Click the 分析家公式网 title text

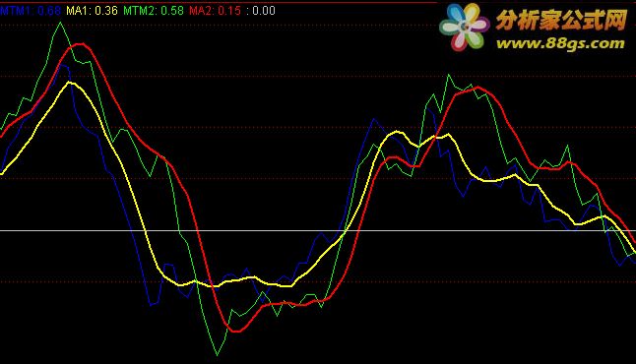coord(561,20)
